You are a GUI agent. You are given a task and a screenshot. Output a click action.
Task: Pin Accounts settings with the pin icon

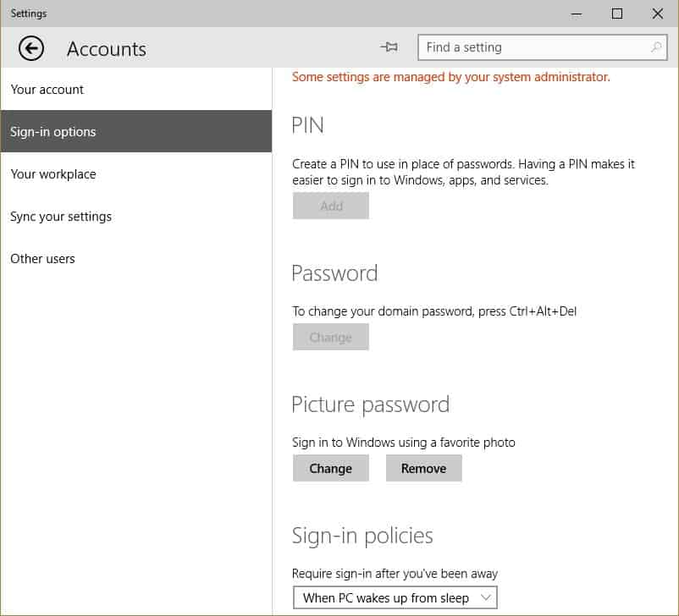[x=389, y=47]
